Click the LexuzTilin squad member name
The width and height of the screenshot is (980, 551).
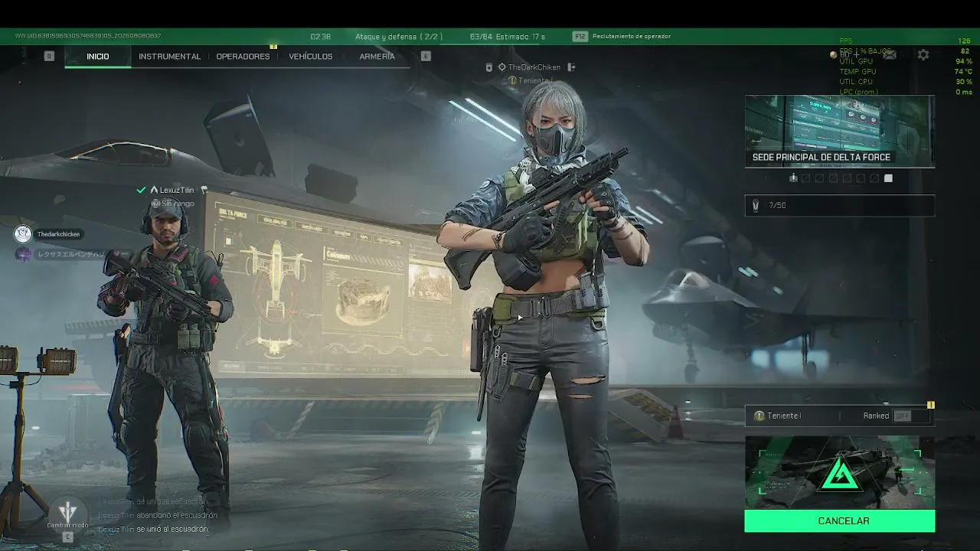pyautogui.click(x=177, y=190)
